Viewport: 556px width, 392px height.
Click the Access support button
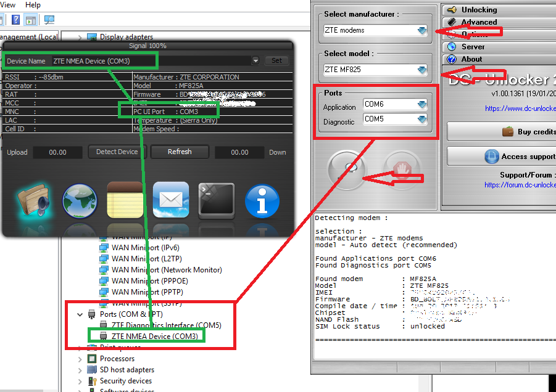tap(502, 157)
